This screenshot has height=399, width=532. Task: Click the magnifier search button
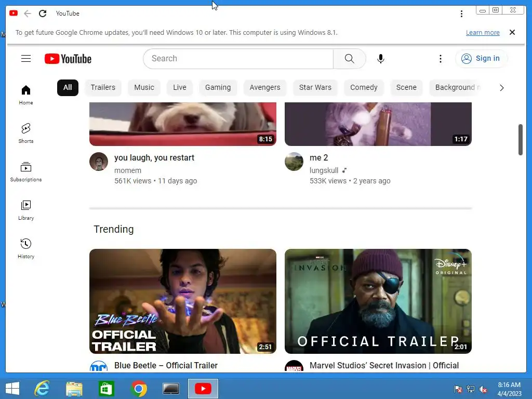pos(350,59)
